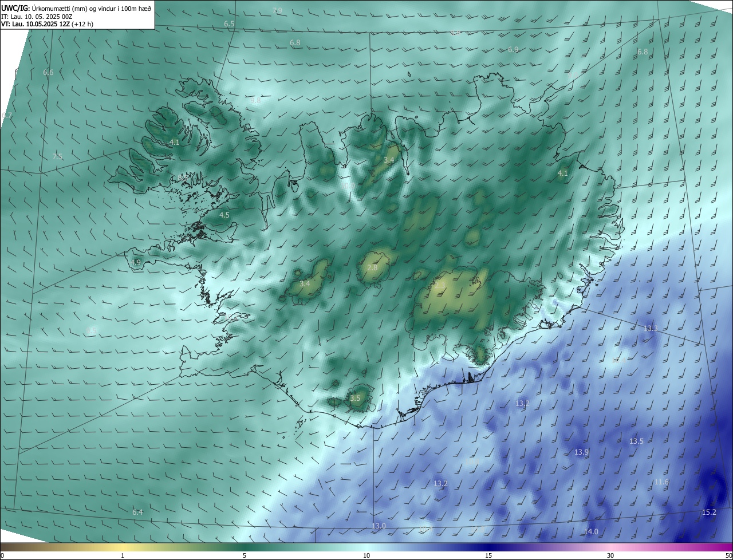Click the 15 tick on the color scale
Viewport: 733px width, 560px height.
point(488,555)
